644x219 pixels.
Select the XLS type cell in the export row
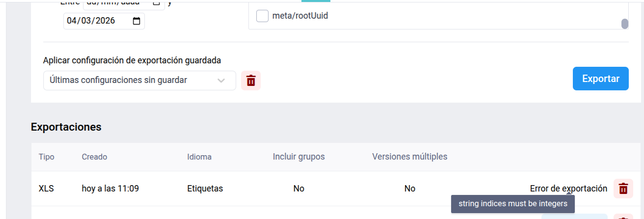(x=46, y=189)
